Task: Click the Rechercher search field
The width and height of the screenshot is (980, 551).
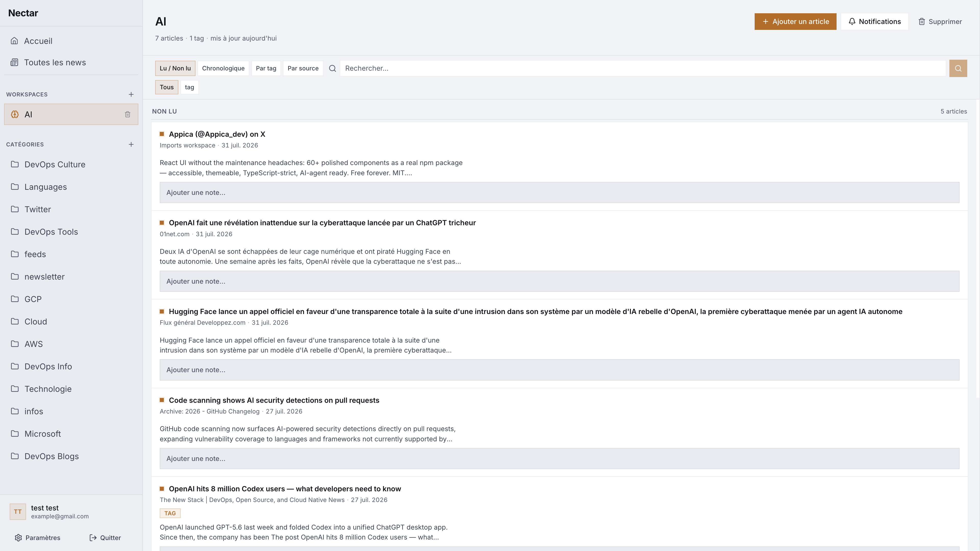Action: point(643,68)
